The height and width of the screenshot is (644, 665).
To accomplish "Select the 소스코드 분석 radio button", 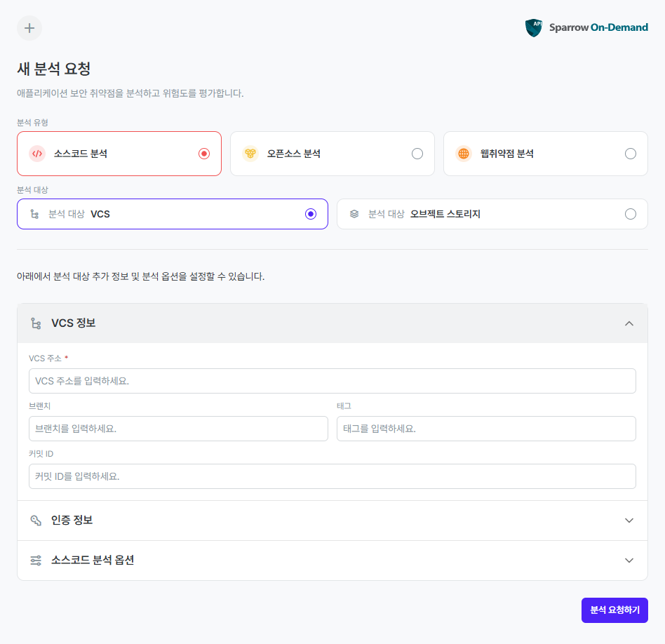I will pyautogui.click(x=204, y=154).
